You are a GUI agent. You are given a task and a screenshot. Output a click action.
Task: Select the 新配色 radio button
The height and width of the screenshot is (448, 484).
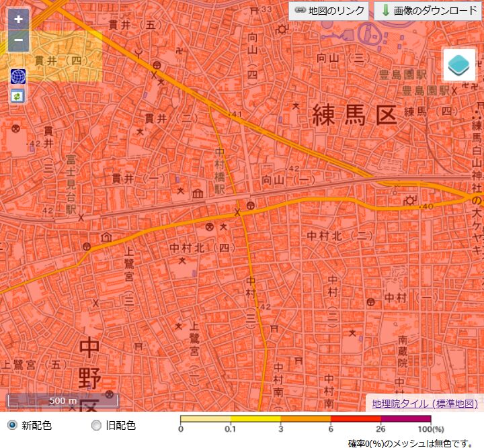coord(11,425)
